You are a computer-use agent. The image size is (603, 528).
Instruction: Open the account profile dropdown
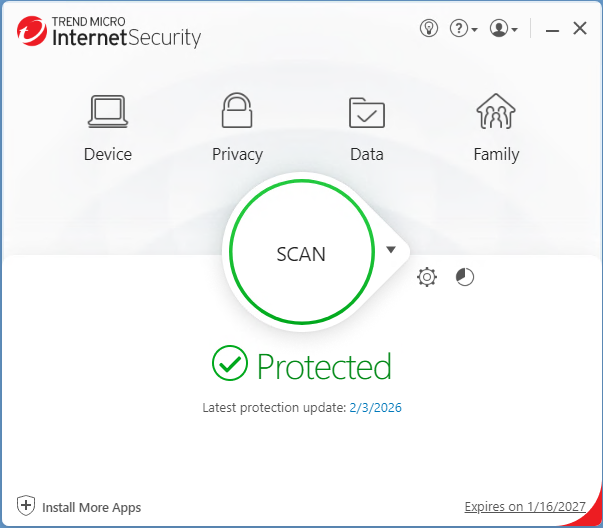pyautogui.click(x=503, y=29)
